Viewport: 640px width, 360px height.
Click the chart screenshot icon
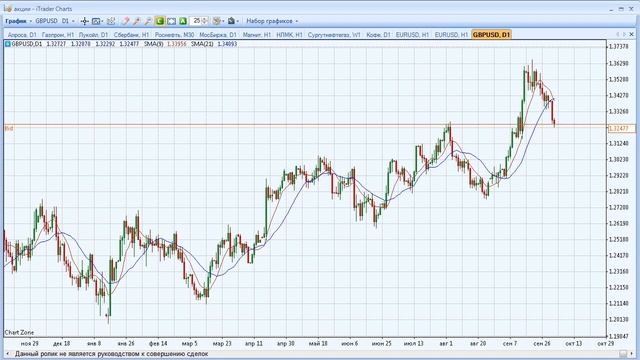click(96, 21)
